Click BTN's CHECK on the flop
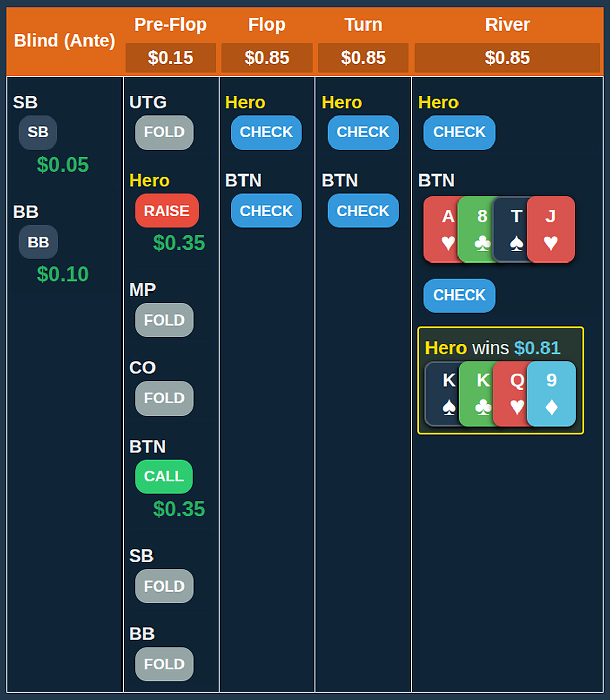610x700 pixels. click(266, 211)
